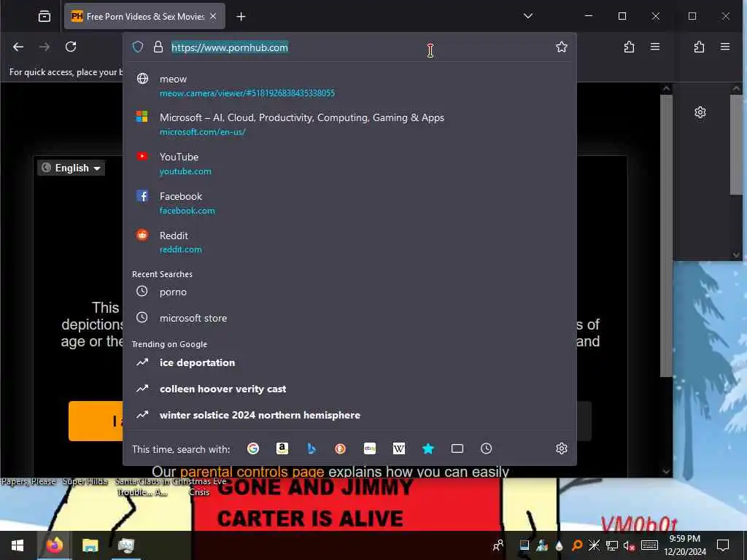
Task: Pick trending "winter solstice 2024 northern hemisphere"
Action: pos(349,415)
